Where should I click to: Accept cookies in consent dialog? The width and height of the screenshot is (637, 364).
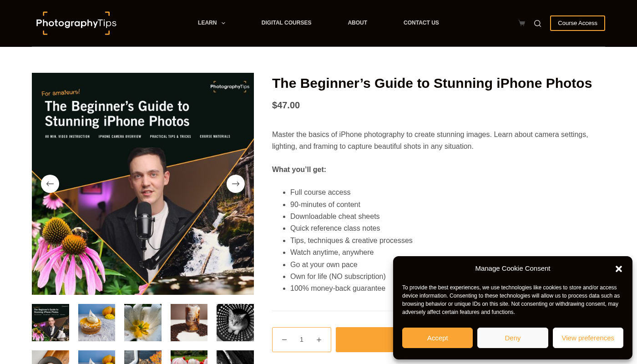(x=437, y=338)
